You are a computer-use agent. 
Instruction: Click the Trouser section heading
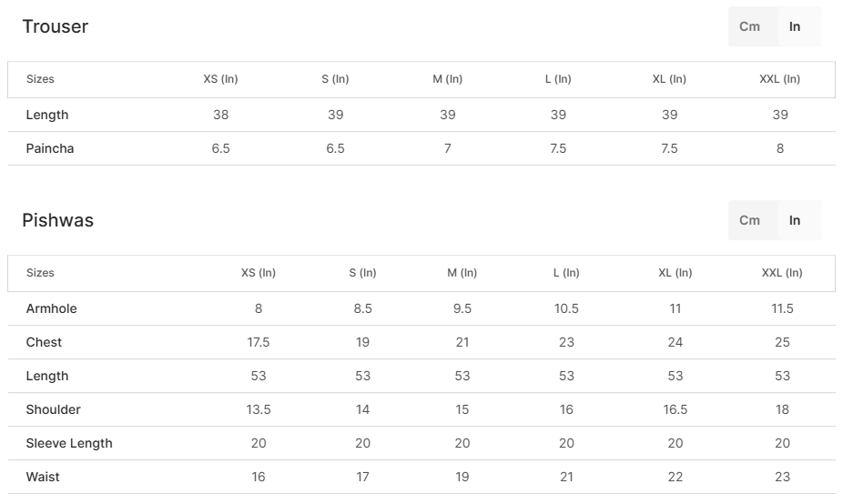pyautogui.click(x=56, y=26)
